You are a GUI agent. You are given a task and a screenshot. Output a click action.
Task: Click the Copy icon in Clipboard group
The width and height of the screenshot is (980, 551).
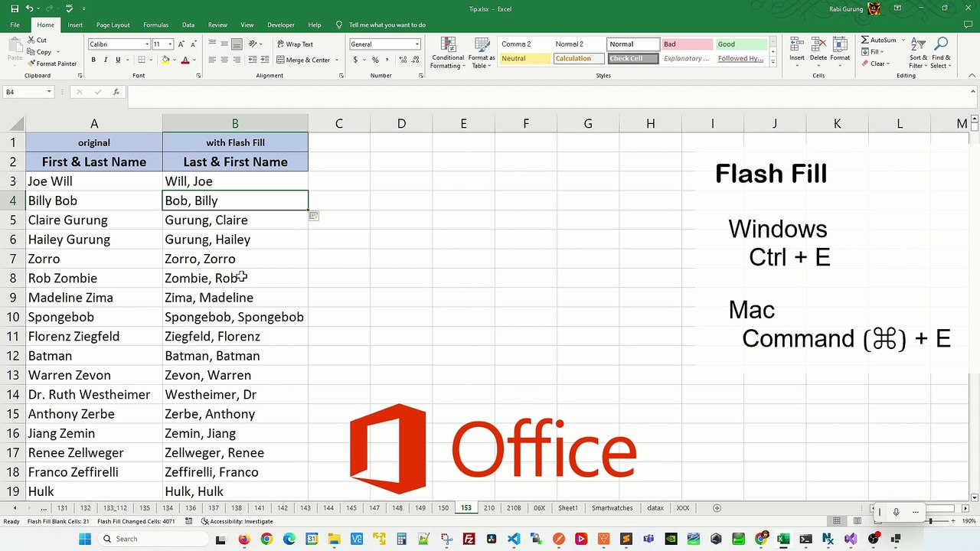pyautogui.click(x=31, y=52)
